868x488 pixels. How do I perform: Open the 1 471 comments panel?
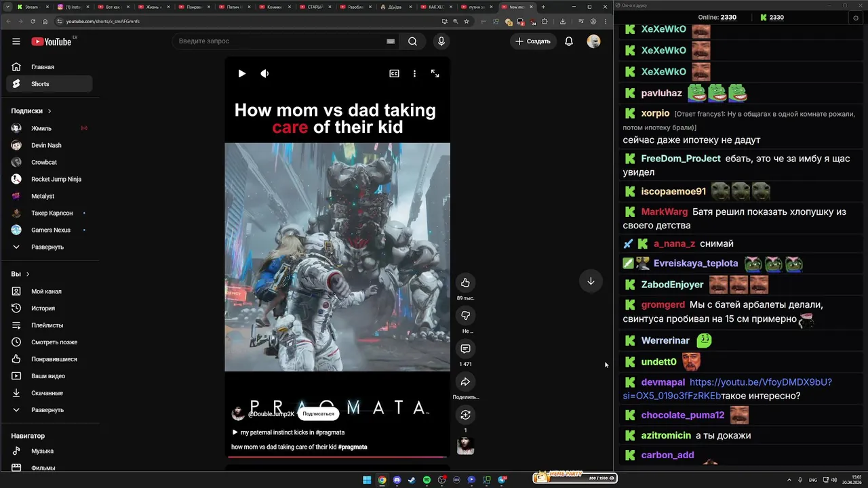click(465, 349)
